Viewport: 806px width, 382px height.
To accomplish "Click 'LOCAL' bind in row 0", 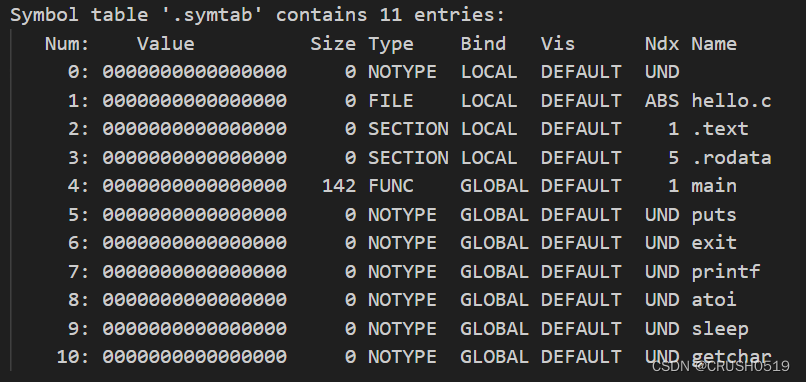I will pos(489,72).
